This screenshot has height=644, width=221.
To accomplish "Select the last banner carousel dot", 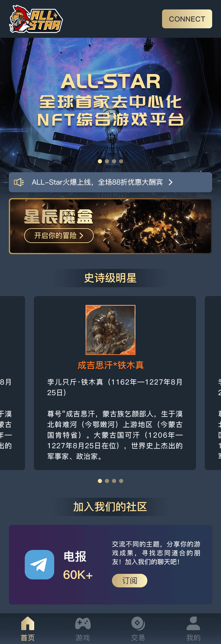I will [x=121, y=161].
